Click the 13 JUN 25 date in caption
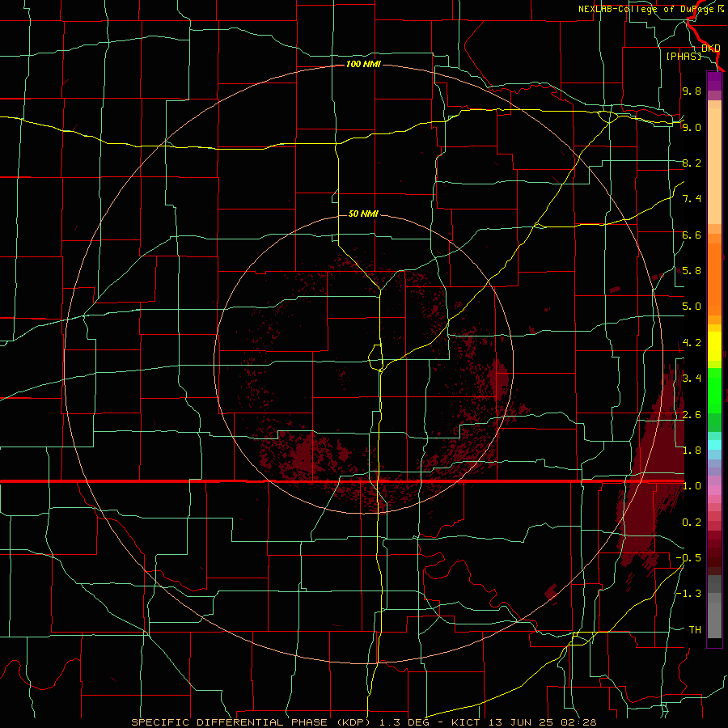The width and height of the screenshot is (728, 728). (x=520, y=722)
